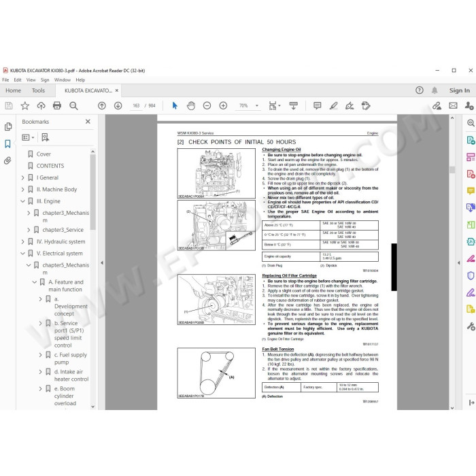Viewport: 476px width, 476px height.
Task: Click the Sign In button
Action: click(x=459, y=90)
